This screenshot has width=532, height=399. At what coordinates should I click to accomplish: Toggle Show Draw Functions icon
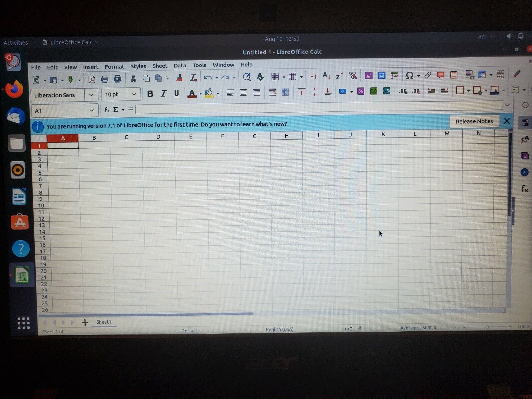pyautogui.click(x=516, y=74)
